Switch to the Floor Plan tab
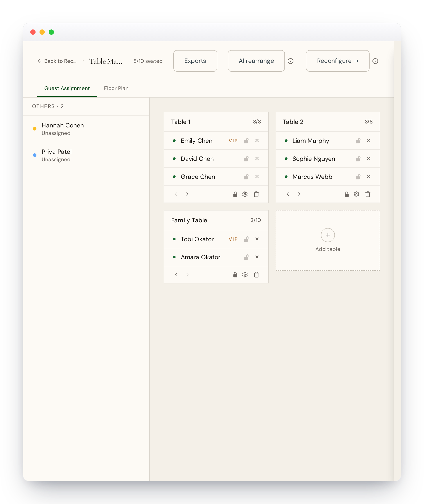The image size is (424, 504). [116, 88]
